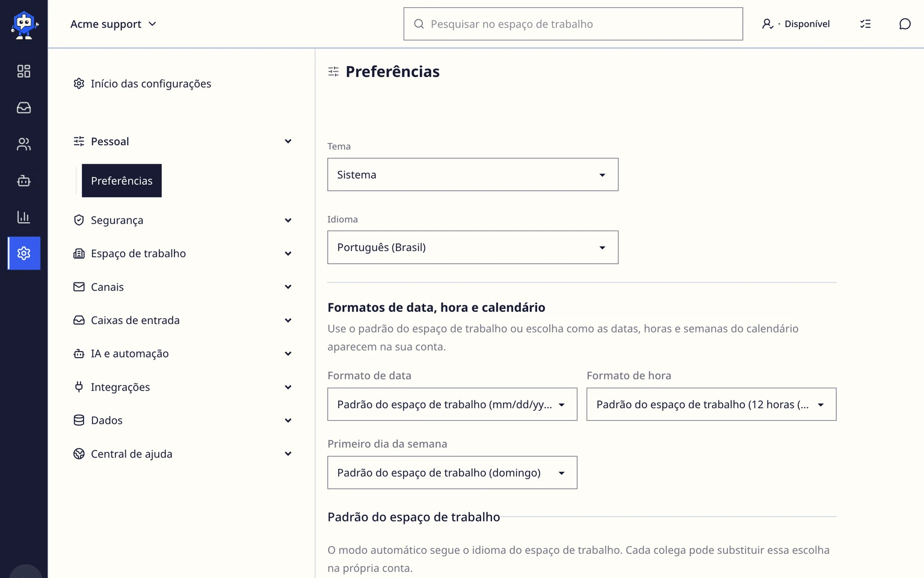Click the robot logo icon
924x578 pixels.
coord(24,25)
